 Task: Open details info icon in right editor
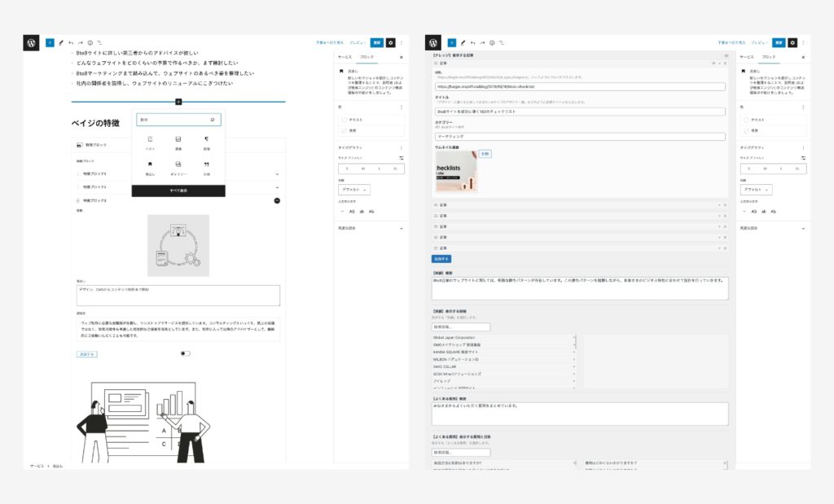click(492, 42)
